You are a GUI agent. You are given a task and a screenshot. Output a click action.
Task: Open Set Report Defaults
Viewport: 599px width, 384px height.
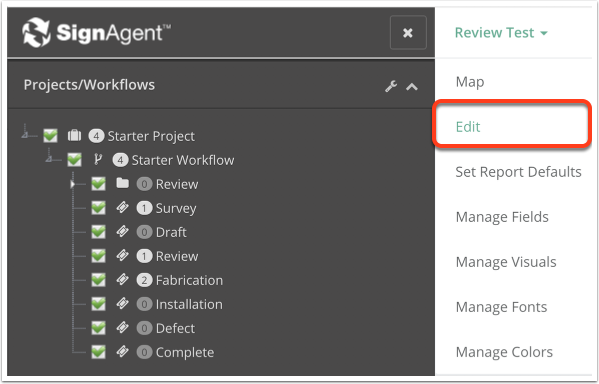coord(518,172)
